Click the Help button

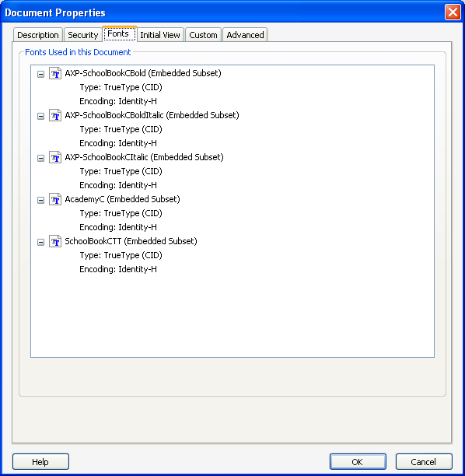pos(40,462)
